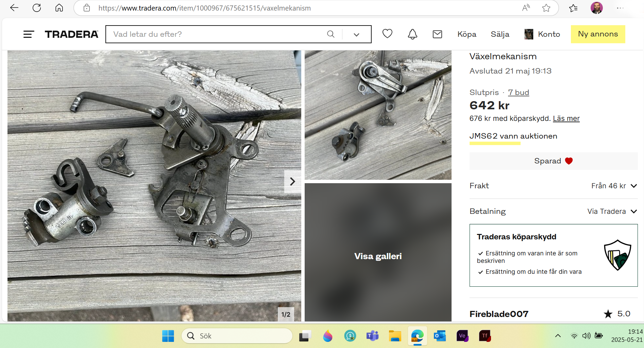Open messages envelope icon
Viewport: 644px width, 348px height.
(437, 34)
